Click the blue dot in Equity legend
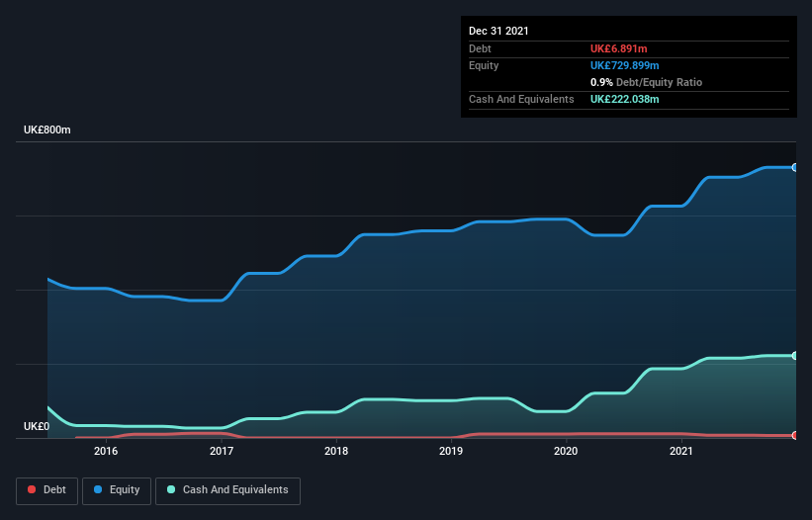The image size is (812, 520). tap(98, 489)
